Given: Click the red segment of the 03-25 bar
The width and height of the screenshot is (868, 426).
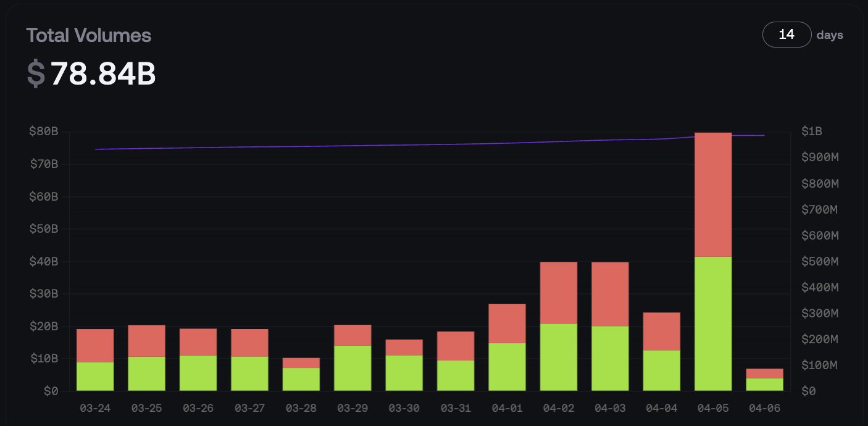Looking at the screenshot, I should tap(146, 341).
